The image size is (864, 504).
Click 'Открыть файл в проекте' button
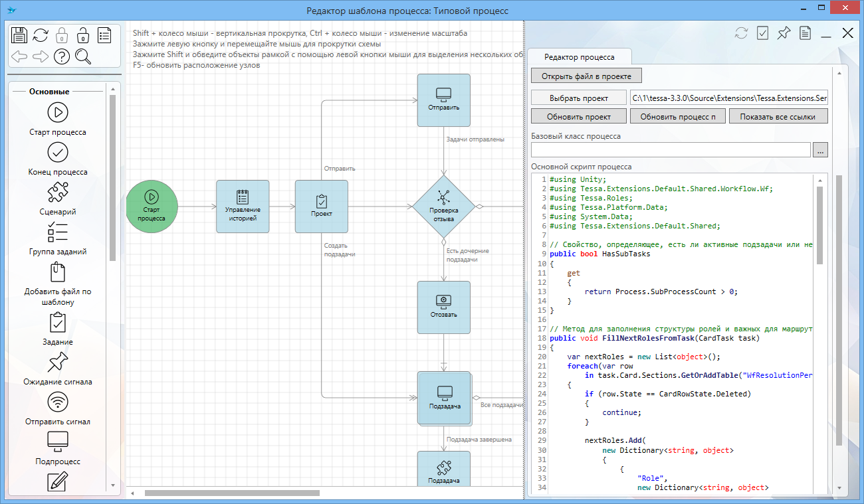[x=586, y=76]
